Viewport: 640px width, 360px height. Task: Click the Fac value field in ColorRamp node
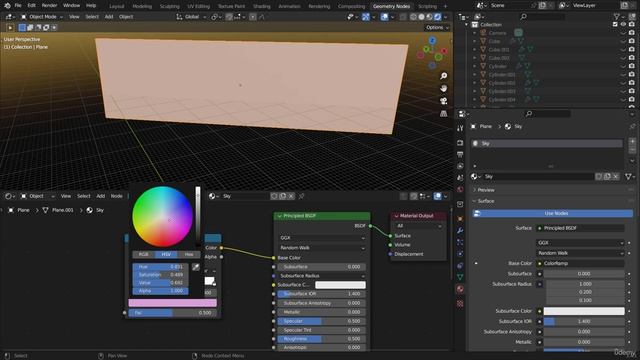click(173, 313)
